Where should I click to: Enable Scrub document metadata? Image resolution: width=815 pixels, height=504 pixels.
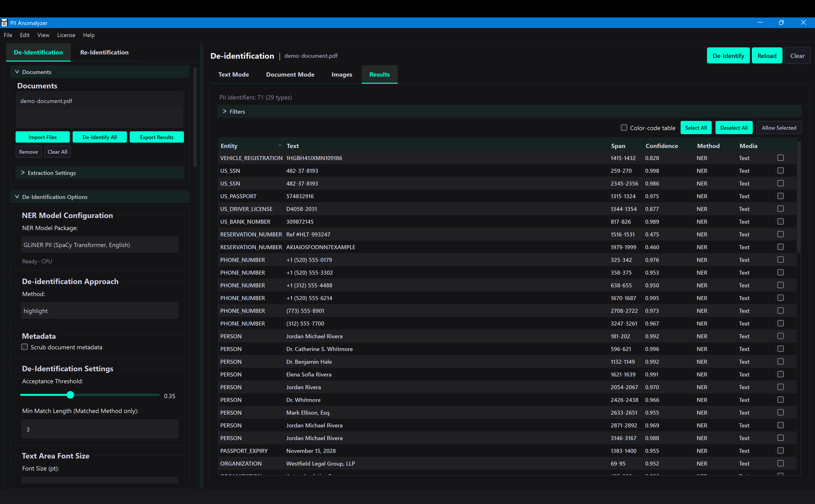(24, 347)
